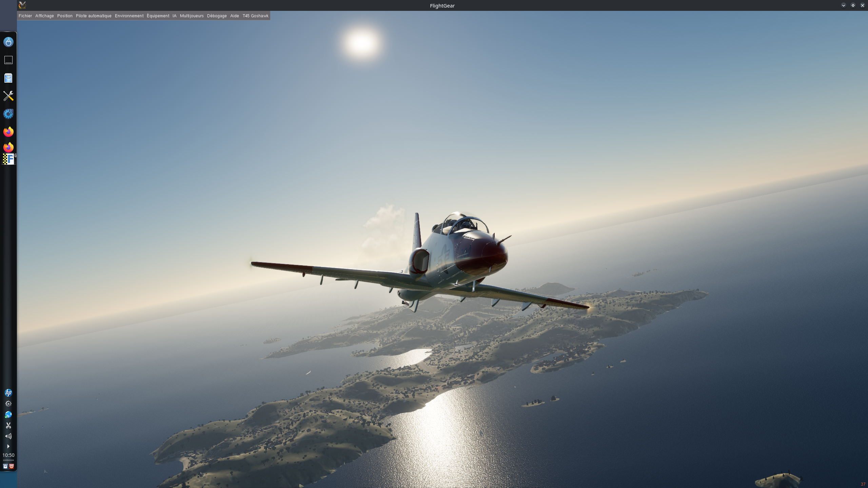Open the Affichage menu
The height and width of the screenshot is (488, 868).
(44, 16)
